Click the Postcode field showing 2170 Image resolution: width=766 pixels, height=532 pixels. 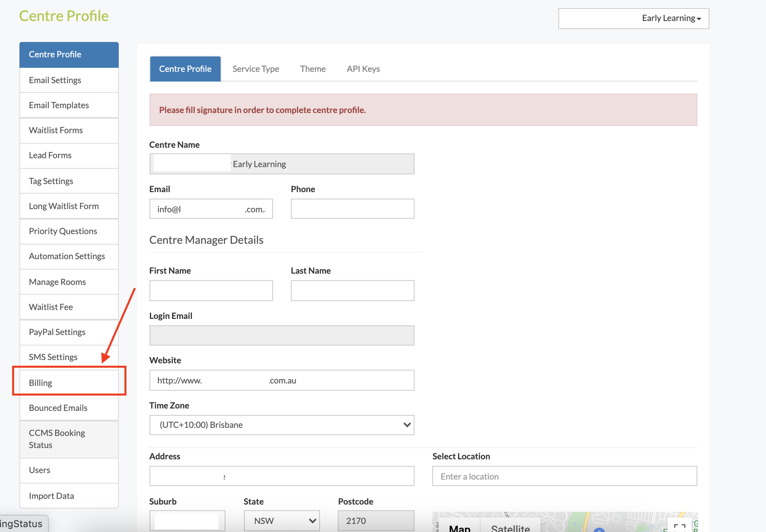tap(376, 521)
